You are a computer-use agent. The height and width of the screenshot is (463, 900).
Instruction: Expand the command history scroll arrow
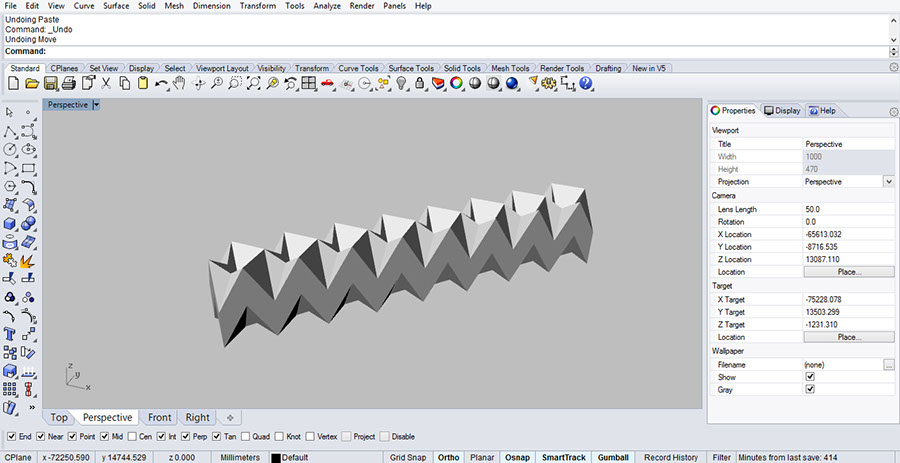(893, 51)
